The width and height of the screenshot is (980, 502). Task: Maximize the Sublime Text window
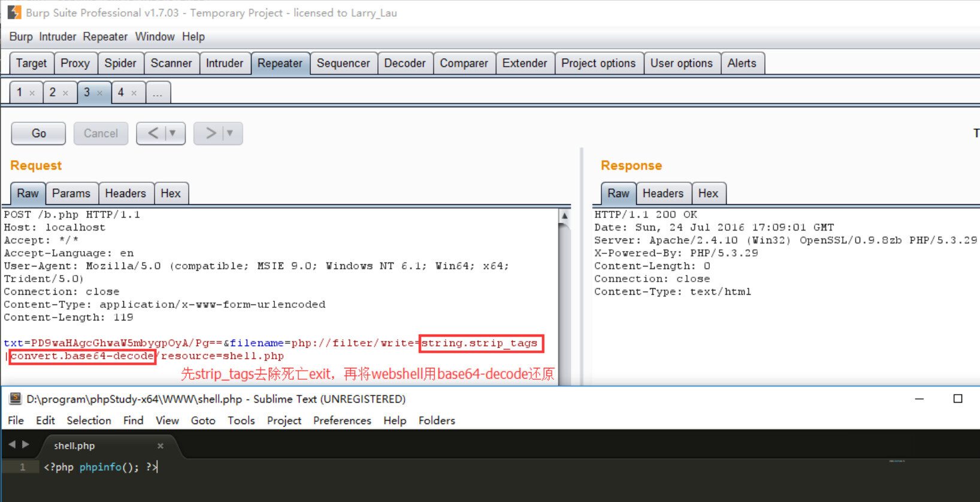(x=958, y=399)
